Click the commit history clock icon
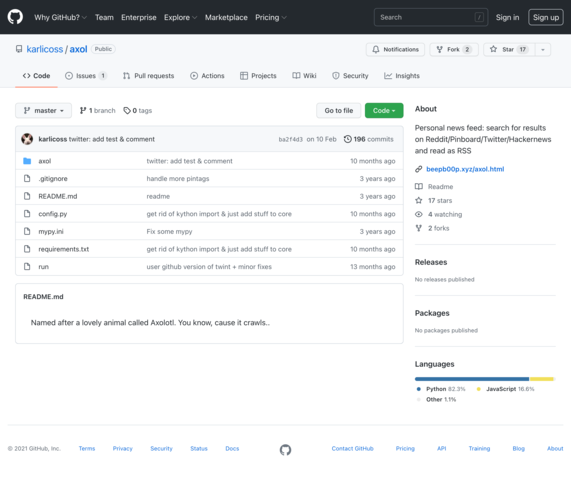 click(x=348, y=139)
